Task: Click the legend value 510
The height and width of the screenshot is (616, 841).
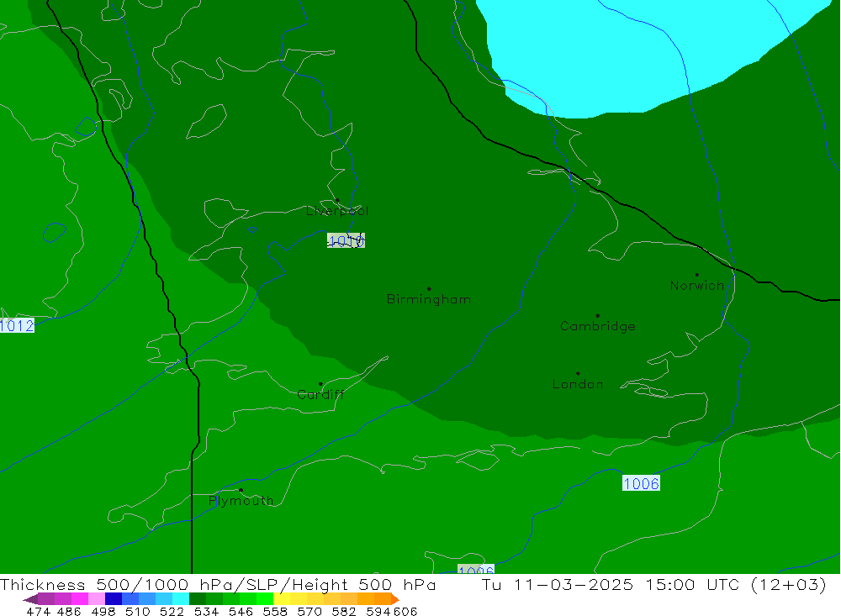Action: click(138, 611)
